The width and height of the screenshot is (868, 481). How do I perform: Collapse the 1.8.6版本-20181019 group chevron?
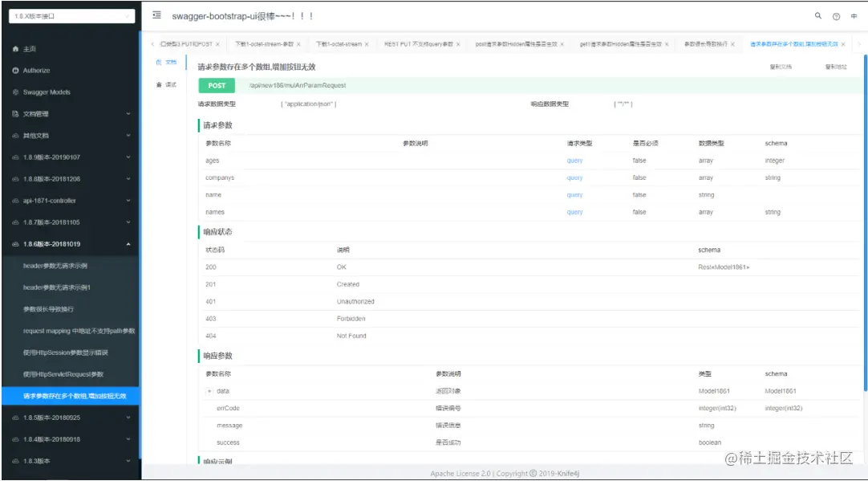click(x=128, y=244)
